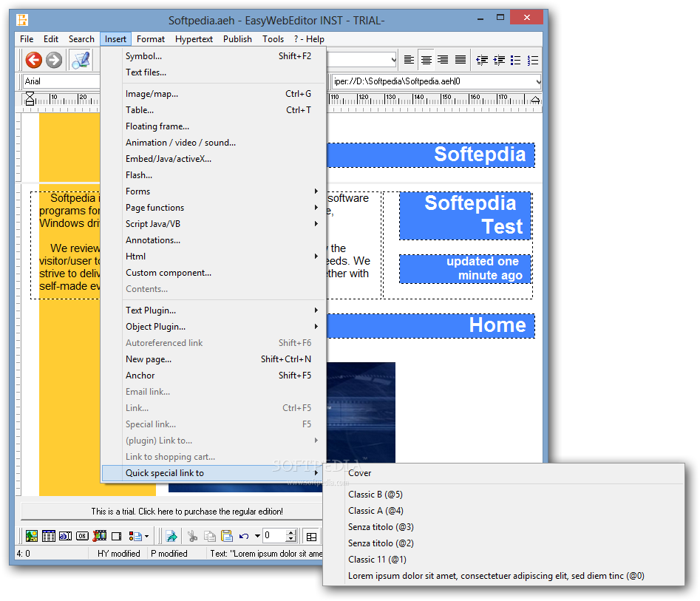Screen dimensions: 700x601
Task: Apply numbered list formatting
Action: click(x=533, y=60)
